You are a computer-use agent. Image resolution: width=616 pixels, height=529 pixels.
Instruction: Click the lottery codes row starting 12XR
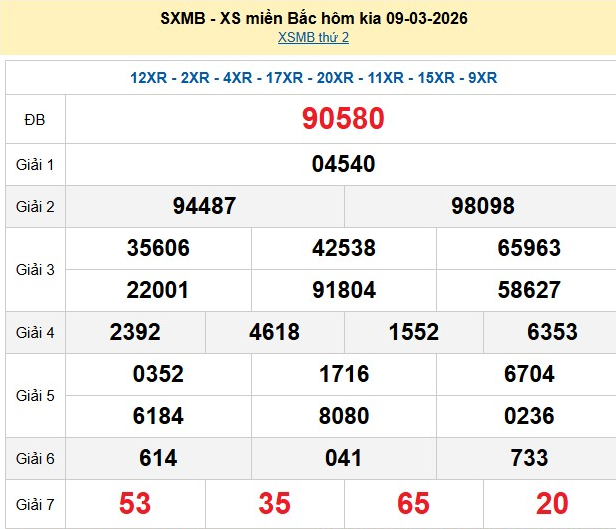point(313,78)
